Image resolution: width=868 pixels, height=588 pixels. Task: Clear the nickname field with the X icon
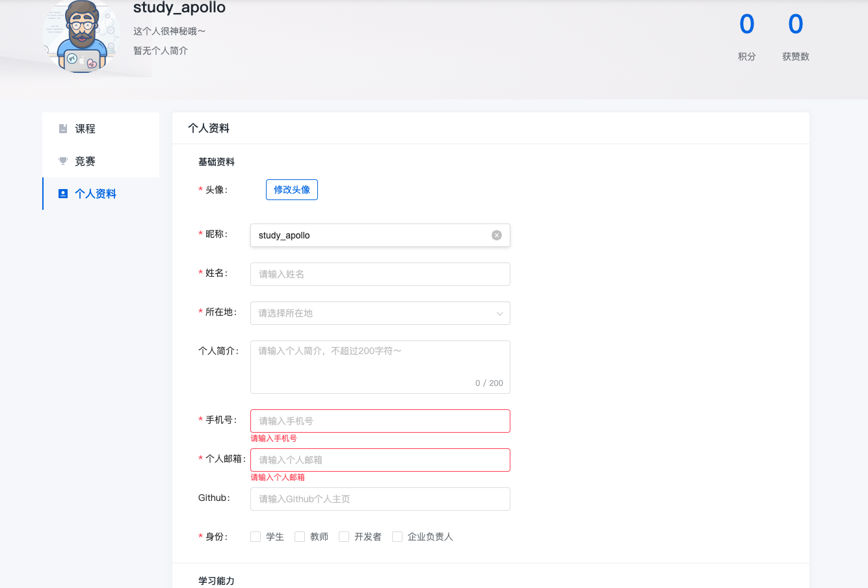(497, 235)
